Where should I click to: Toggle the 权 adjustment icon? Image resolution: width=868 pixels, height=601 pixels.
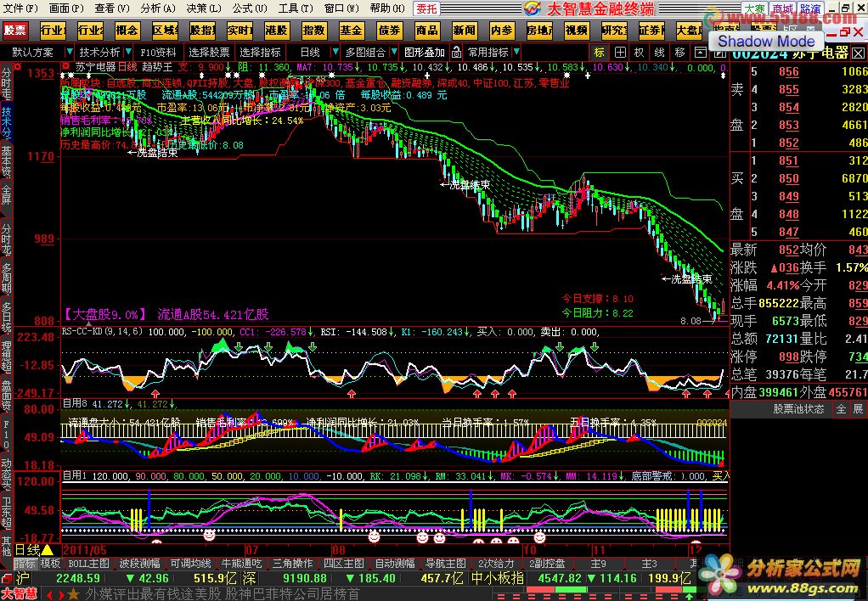(640, 53)
